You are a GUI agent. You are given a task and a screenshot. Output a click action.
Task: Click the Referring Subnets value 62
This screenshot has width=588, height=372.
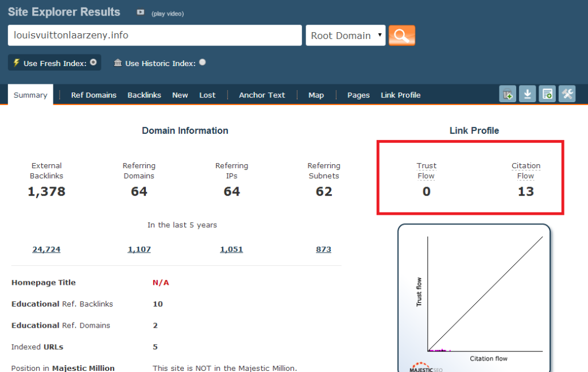tap(324, 192)
